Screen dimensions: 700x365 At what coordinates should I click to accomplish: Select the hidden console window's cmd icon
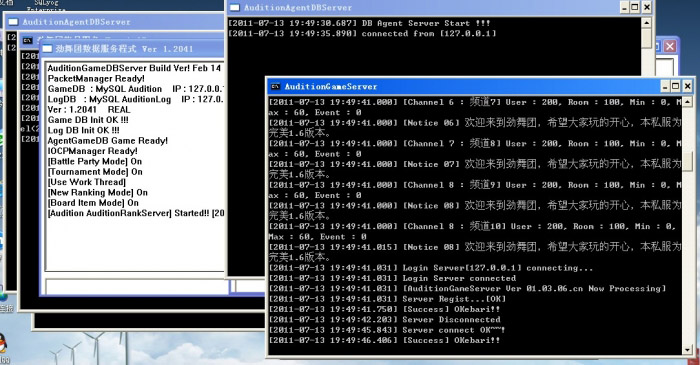pyautogui.click(x=28, y=40)
